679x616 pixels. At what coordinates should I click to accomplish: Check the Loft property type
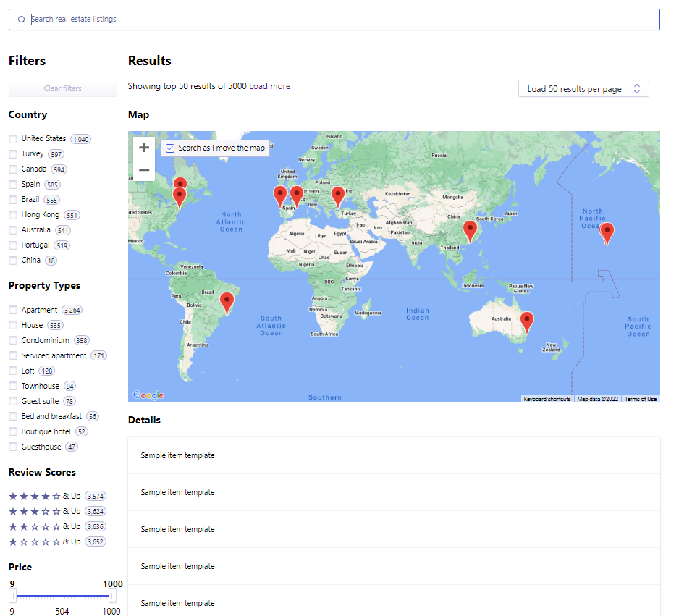pyautogui.click(x=13, y=371)
